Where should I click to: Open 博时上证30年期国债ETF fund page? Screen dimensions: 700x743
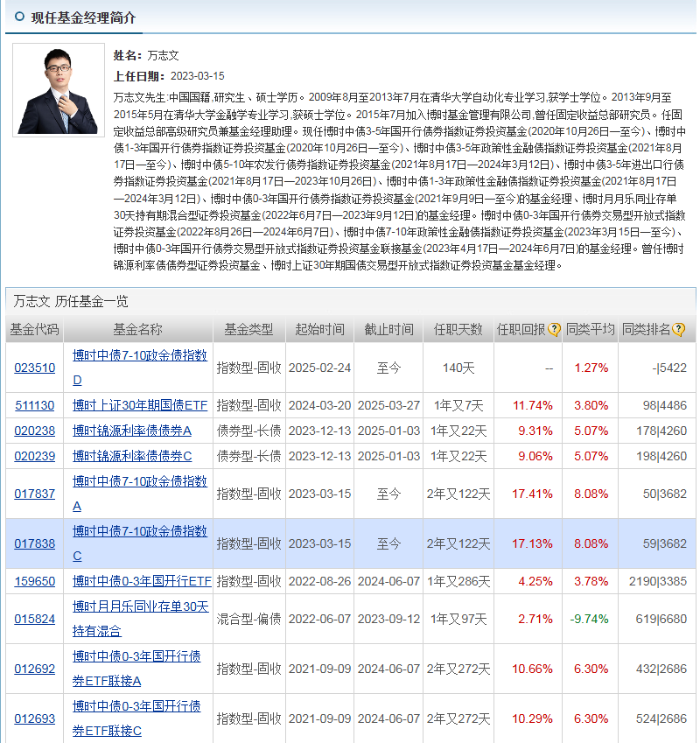coord(140,405)
